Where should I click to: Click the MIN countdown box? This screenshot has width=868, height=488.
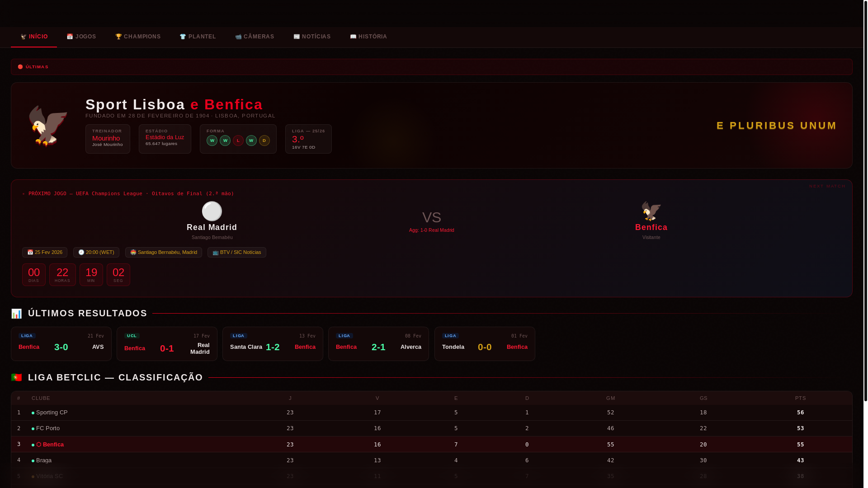[91, 275]
